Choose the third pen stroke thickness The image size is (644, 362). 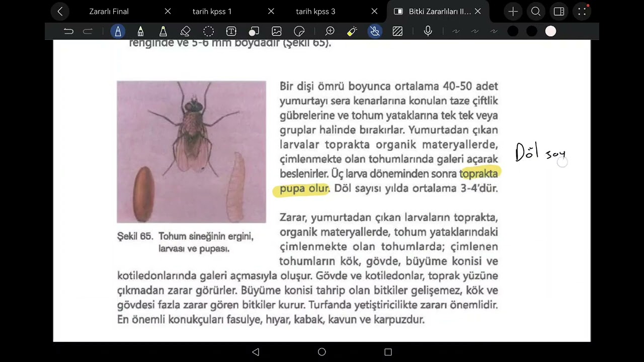[494, 31]
